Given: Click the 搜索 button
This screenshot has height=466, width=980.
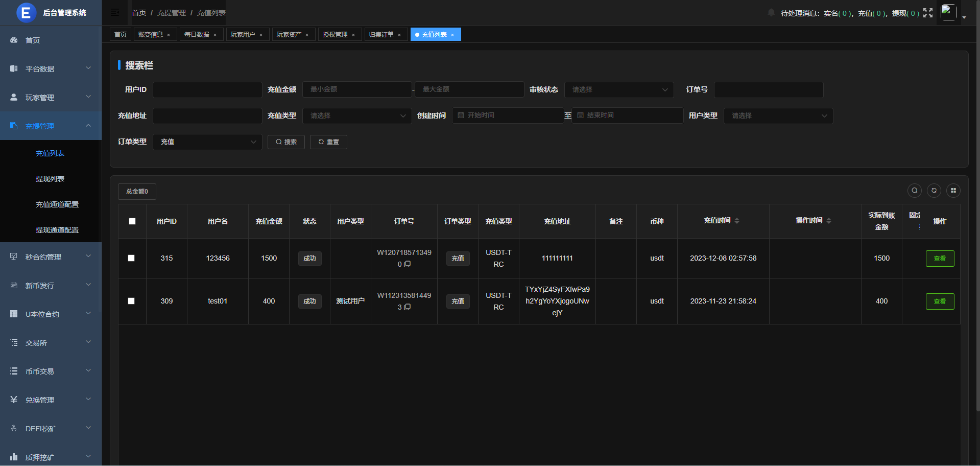Looking at the screenshot, I should 286,142.
